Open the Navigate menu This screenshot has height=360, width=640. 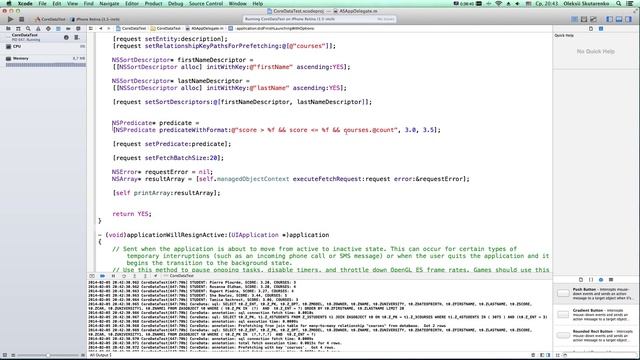pyautogui.click(x=109, y=4)
